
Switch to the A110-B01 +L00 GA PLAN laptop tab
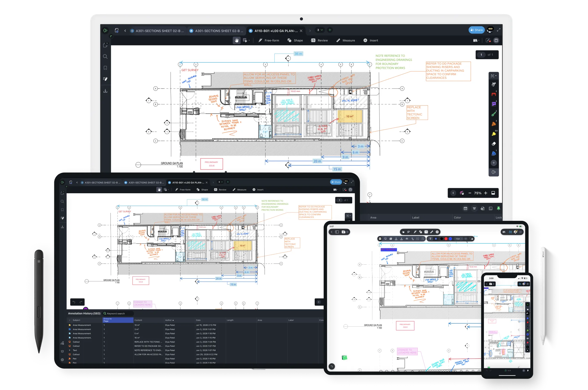276,31
